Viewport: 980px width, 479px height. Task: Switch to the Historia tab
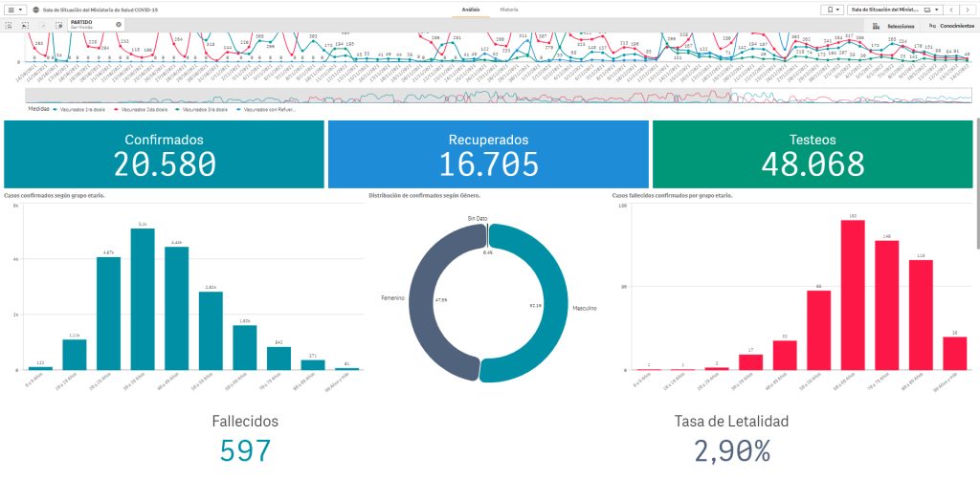[x=509, y=9]
